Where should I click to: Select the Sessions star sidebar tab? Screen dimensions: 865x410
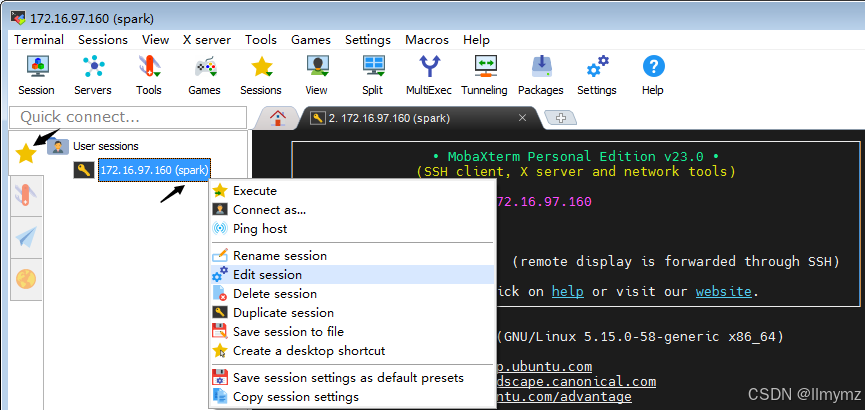(x=26, y=153)
